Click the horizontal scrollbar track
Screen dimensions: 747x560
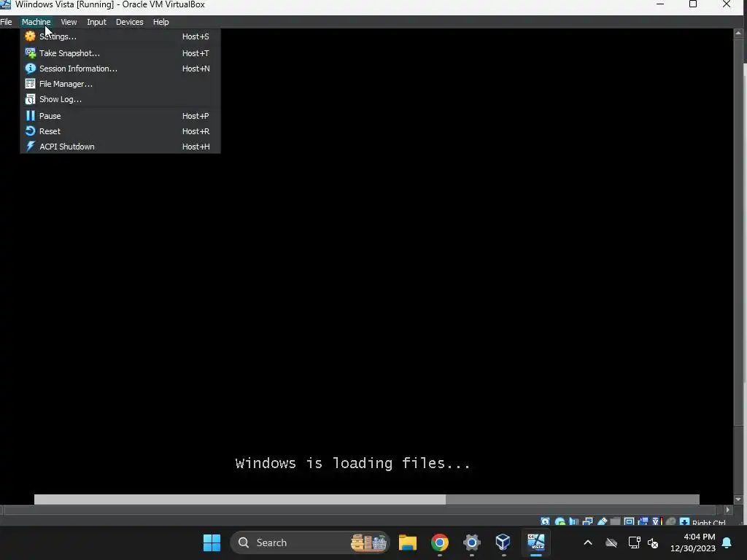pos(360,510)
